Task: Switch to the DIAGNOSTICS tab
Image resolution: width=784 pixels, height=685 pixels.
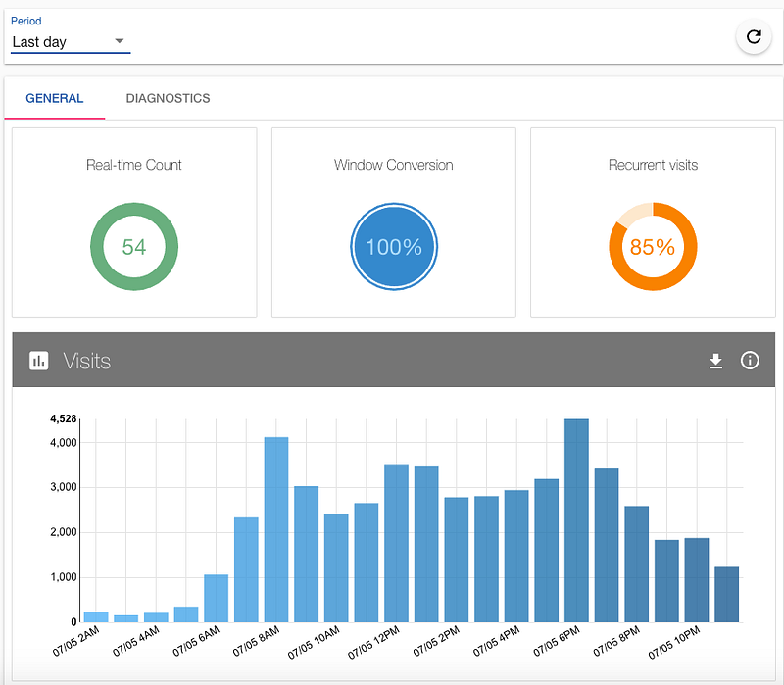Action: [168, 99]
